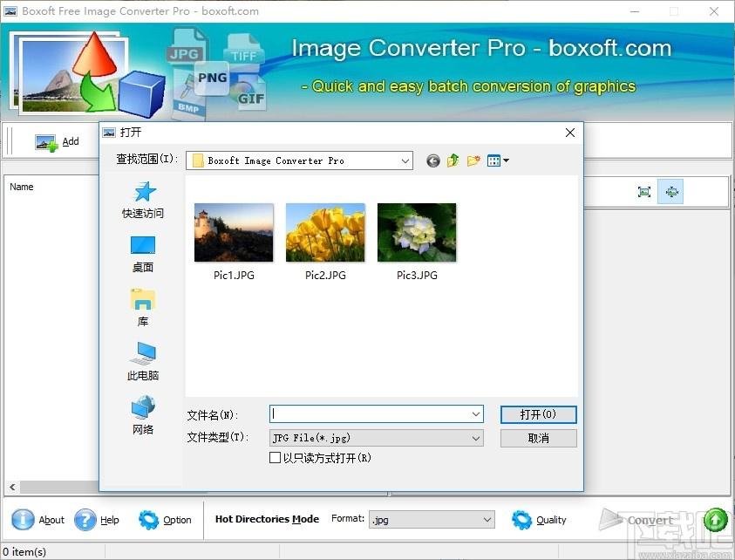Expand the file type JPG File dropdown

(476, 438)
